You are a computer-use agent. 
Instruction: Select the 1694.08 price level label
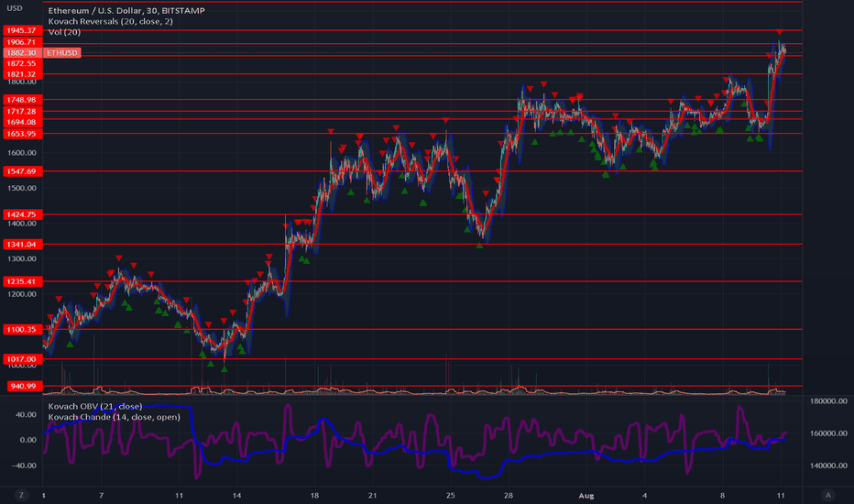coord(22,122)
